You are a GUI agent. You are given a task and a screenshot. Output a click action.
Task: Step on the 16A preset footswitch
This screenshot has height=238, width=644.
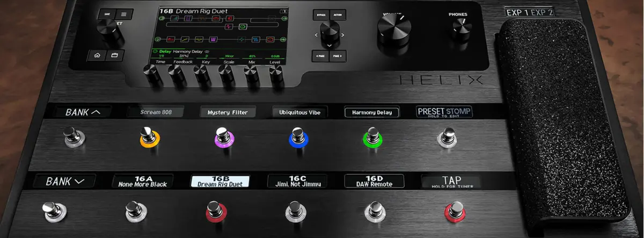[136, 211]
